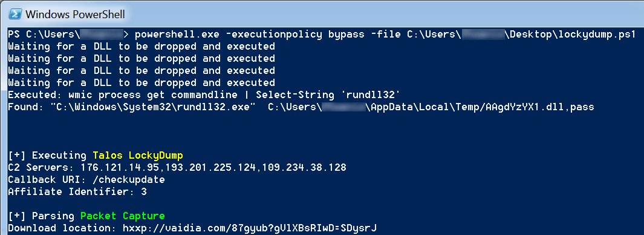This screenshot has height=235, width=644.
Task: Click the Windows PowerShell title text
Action: [75, 14]
